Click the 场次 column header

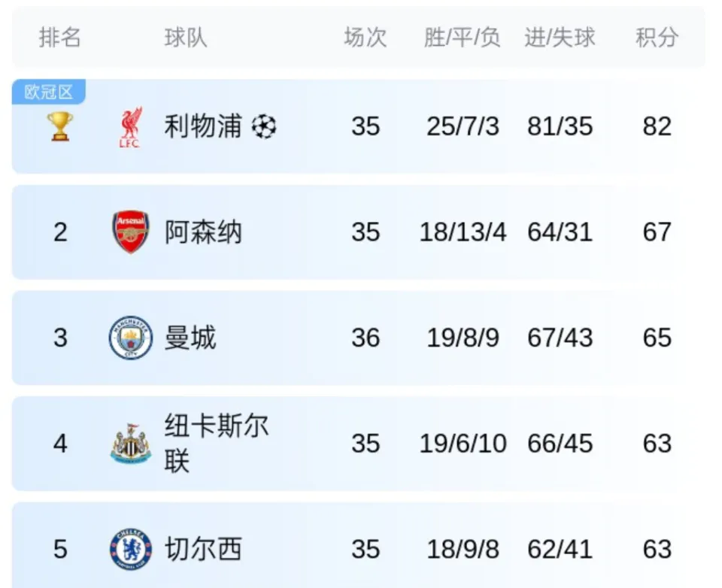click(x=366, y=38)
